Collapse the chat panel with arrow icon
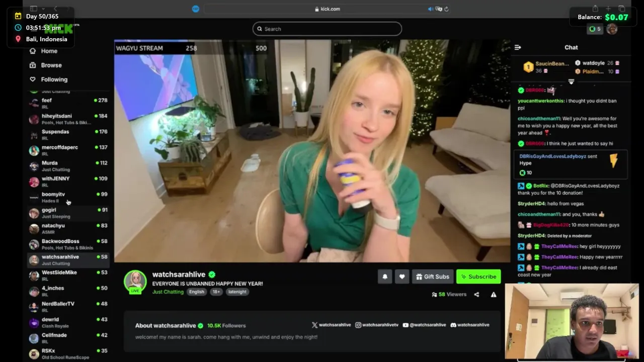 point(517,47)
